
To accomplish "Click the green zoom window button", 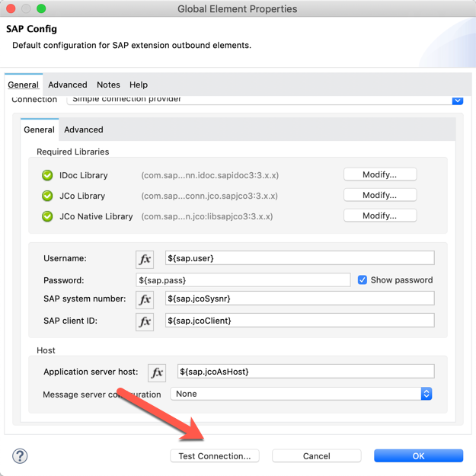I will click(x=41, y=8).
